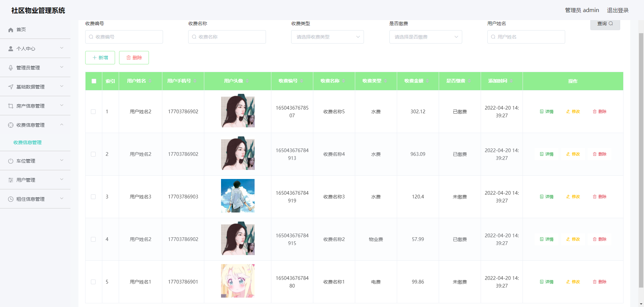Open avatar thumbnail in row 3

(x=238, y=196)
